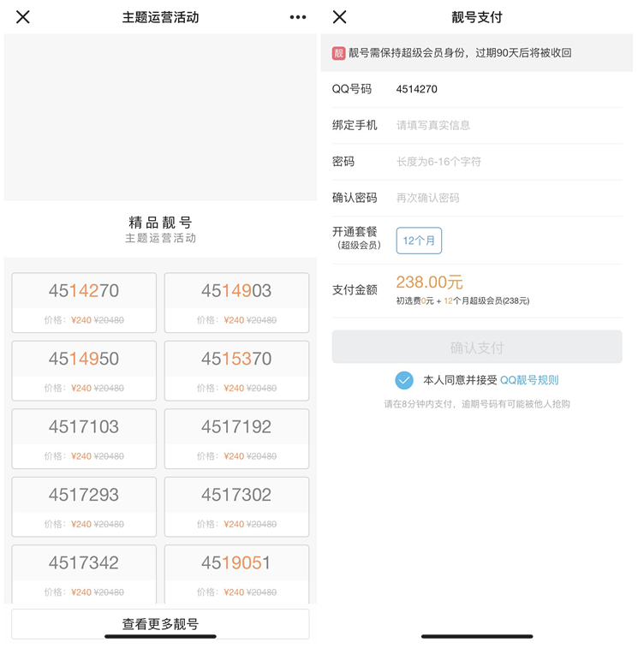
Task: Click the 密码 password field
Action: [505, 162]
